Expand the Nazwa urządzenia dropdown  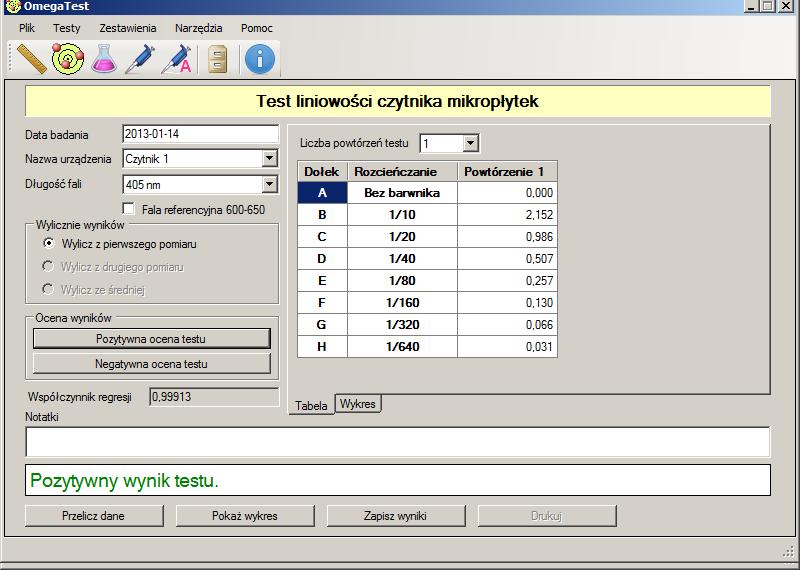click(268, 158)
